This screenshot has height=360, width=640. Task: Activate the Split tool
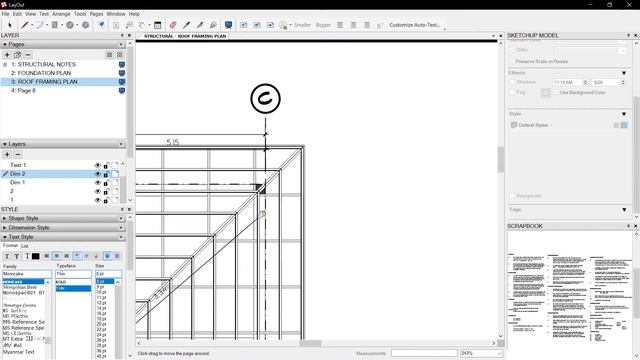200,25
